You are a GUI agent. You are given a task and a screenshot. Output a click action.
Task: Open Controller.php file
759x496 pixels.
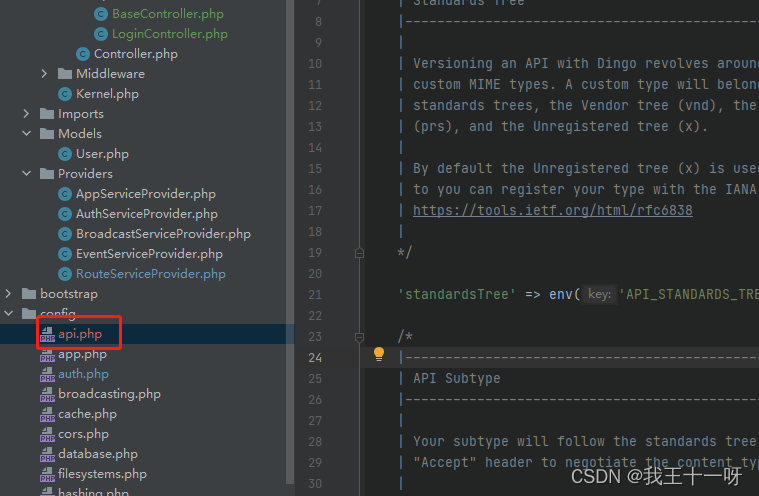(x=136, y=54)
